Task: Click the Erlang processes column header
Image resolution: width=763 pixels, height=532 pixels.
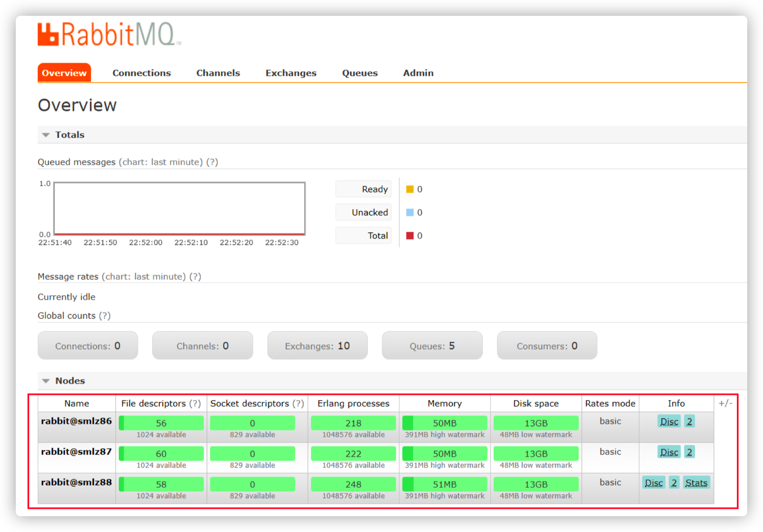Action: [353, 404]
